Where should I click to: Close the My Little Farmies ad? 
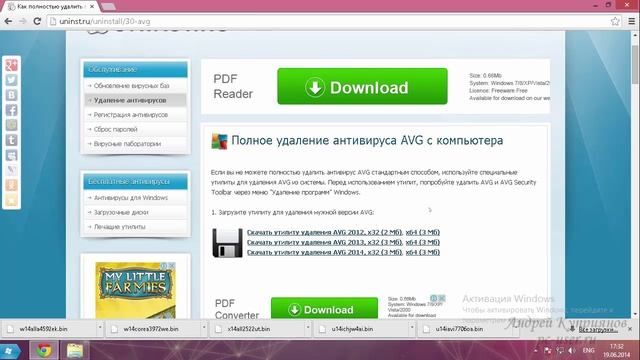coord(172,266)
